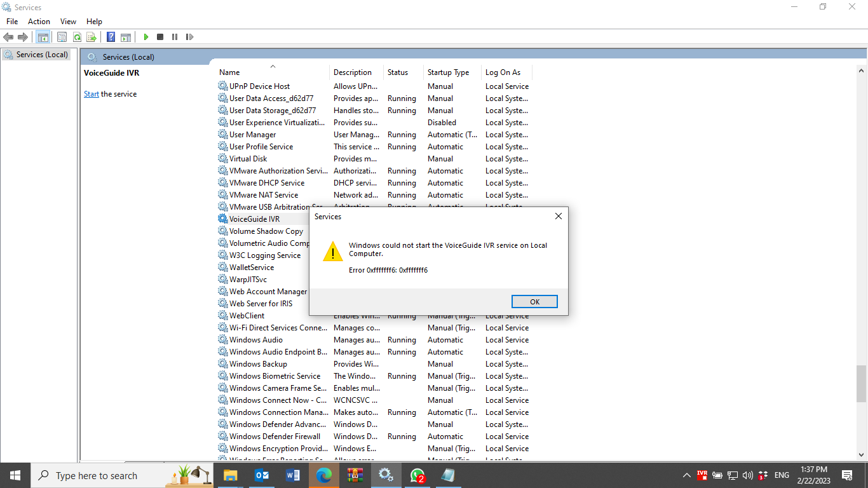Image resolution: width=868 pixels, height=488 pixels.
Task: Select the VMware DHCP Service row
Action: click(374, 183)
